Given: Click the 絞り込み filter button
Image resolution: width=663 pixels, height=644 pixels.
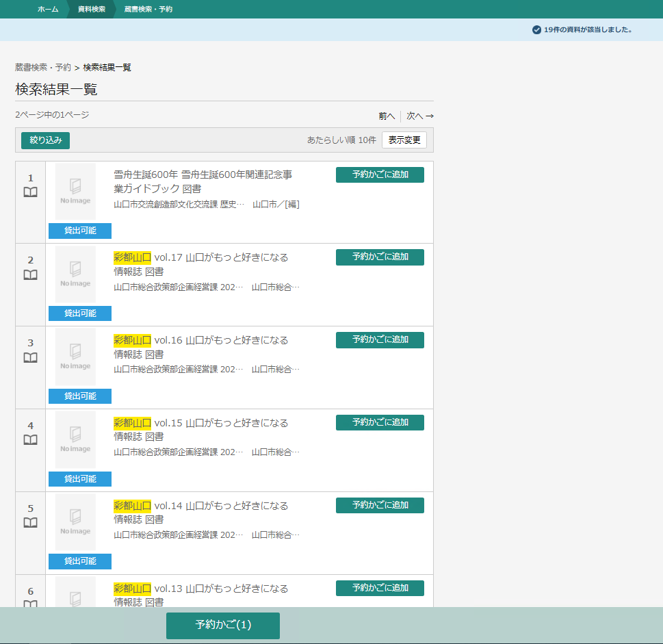Looking at the screenshot, I should pos(45,140).
